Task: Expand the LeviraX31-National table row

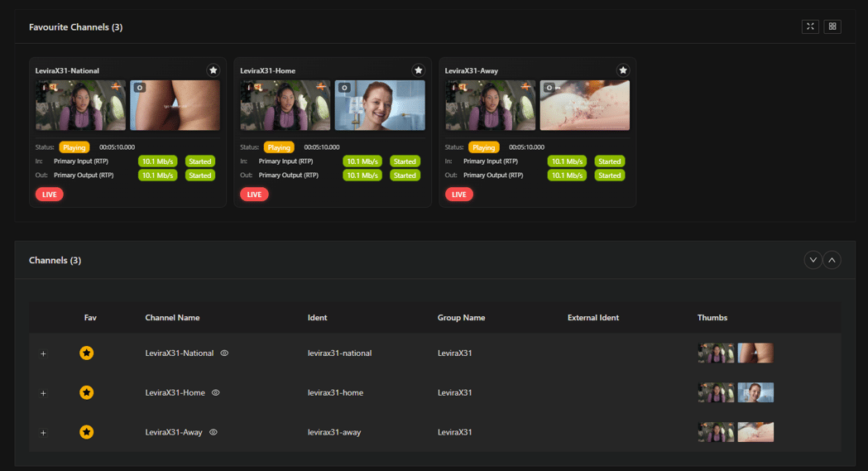Action: [x=44, y=353]
